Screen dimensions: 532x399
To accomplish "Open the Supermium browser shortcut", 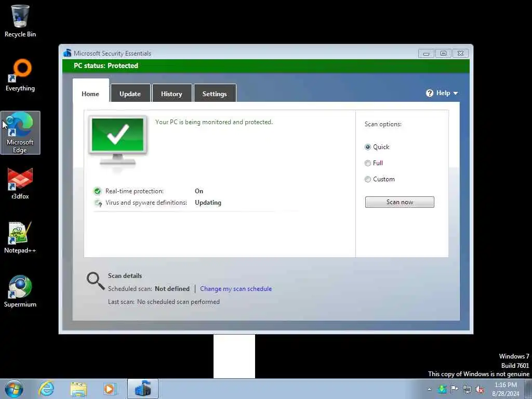I will click(x=20, y=291).
